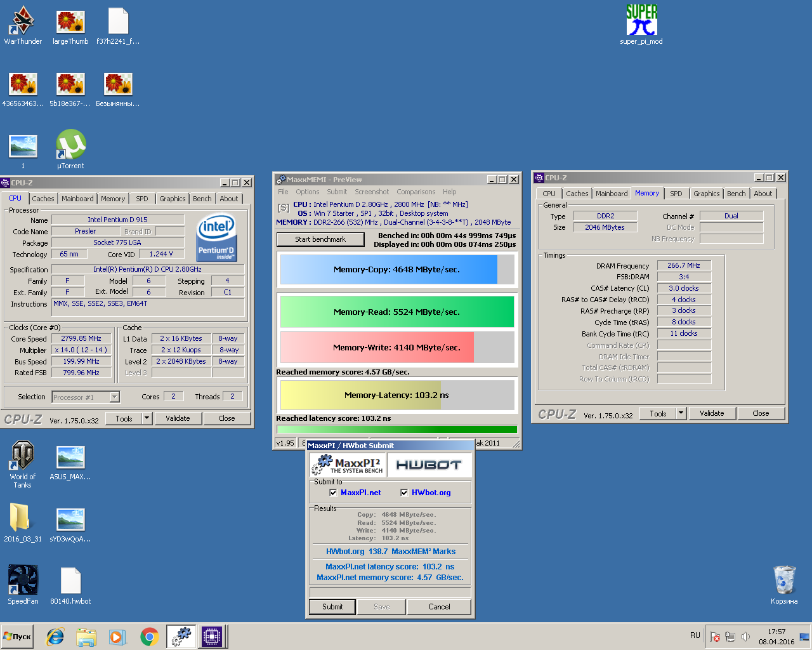Click the DRAM Frequency value 266.7 MHz
The height and width of the screenshot is (650, 812).
click(684, 265)
